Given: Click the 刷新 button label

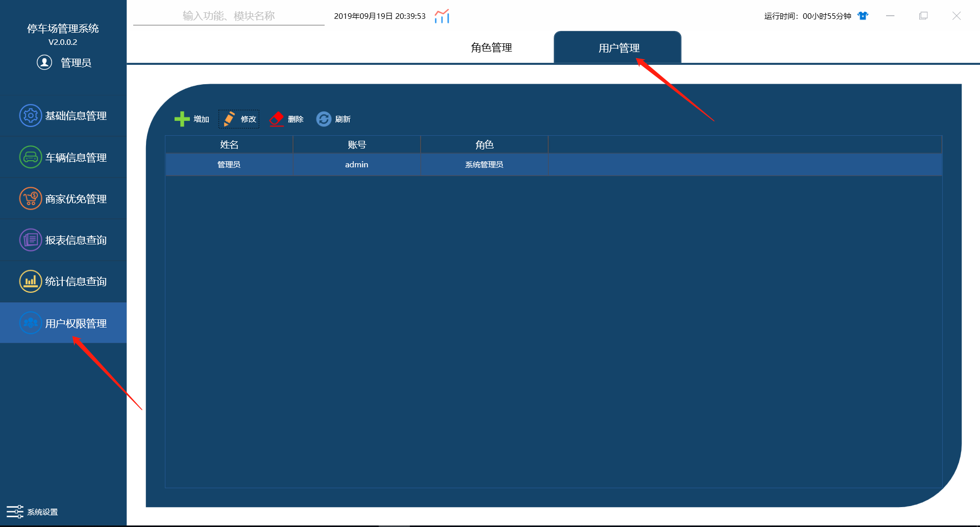Looking at the screenshot, I should click(343, 119).
